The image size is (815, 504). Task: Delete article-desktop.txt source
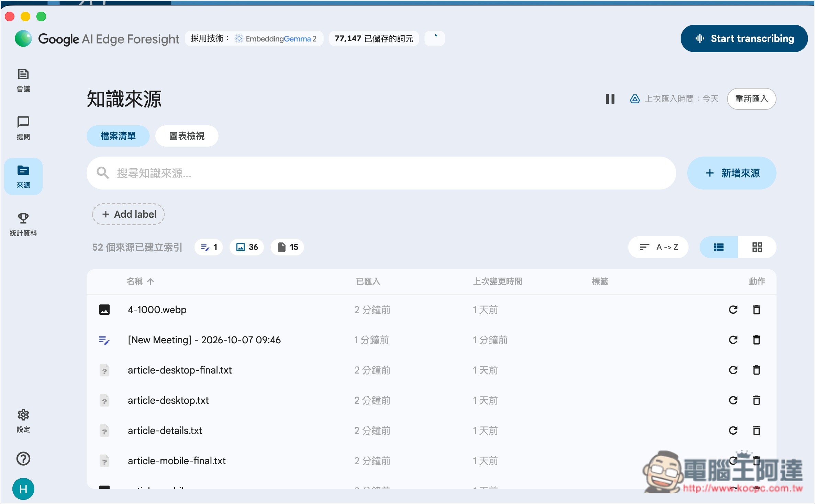coord(757,400)
